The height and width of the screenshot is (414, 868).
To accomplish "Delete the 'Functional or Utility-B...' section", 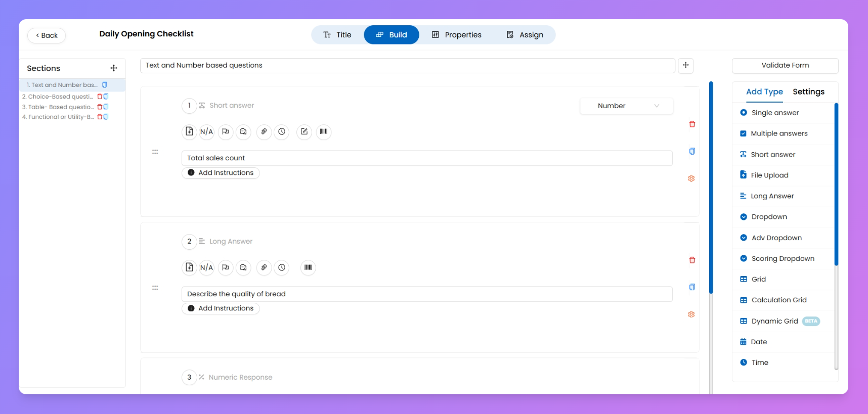I will pos(100,117).
